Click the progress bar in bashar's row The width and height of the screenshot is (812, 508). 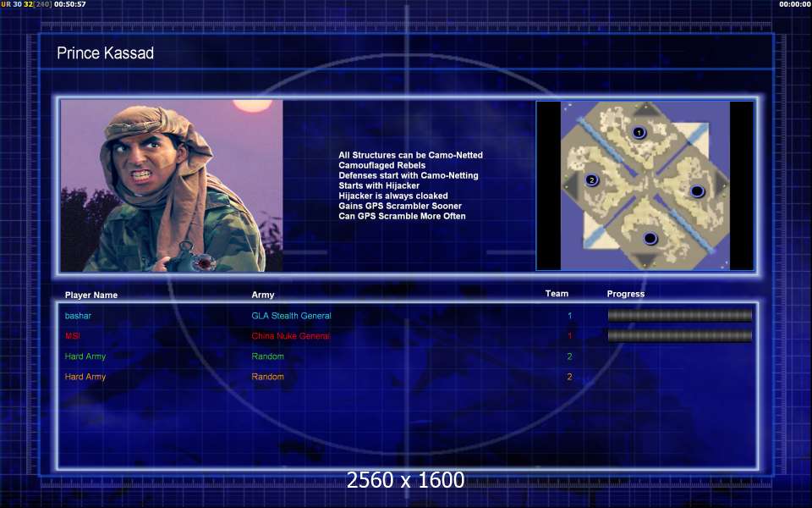point(679,315)
